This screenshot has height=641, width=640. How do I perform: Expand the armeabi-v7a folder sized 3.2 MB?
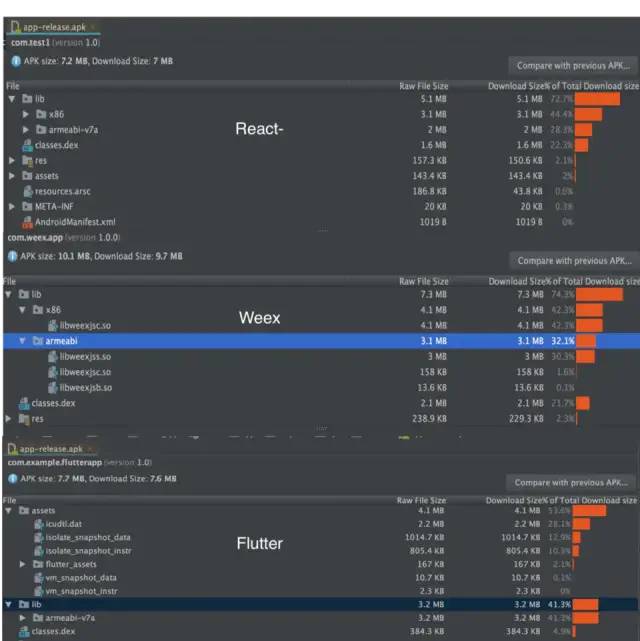22,618
